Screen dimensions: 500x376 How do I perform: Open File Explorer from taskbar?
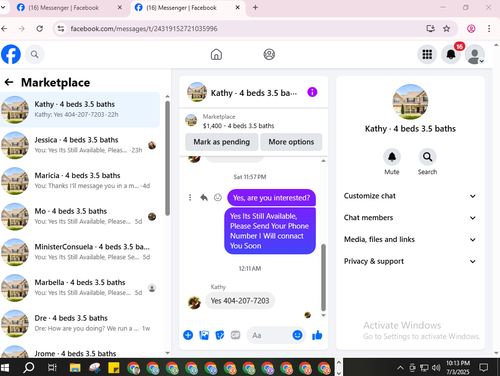click(x=75, y=368)
